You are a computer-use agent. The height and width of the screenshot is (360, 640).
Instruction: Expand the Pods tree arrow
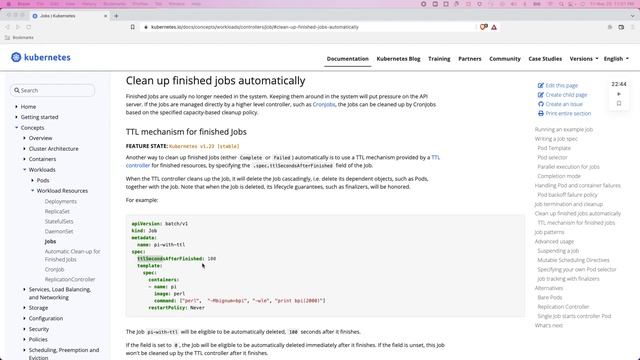33,180
